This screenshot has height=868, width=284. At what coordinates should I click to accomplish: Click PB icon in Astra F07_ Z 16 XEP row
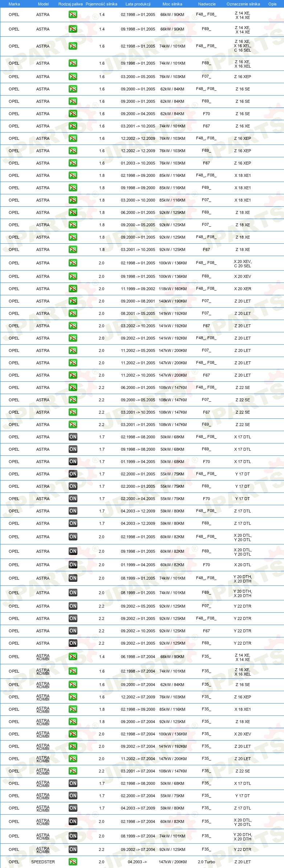(73, 77)
